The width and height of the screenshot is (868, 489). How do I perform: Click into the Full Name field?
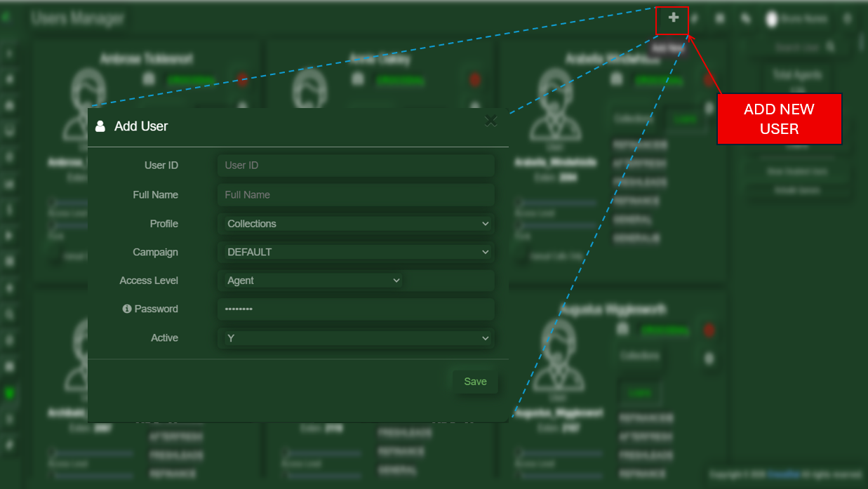click(356, 195)
